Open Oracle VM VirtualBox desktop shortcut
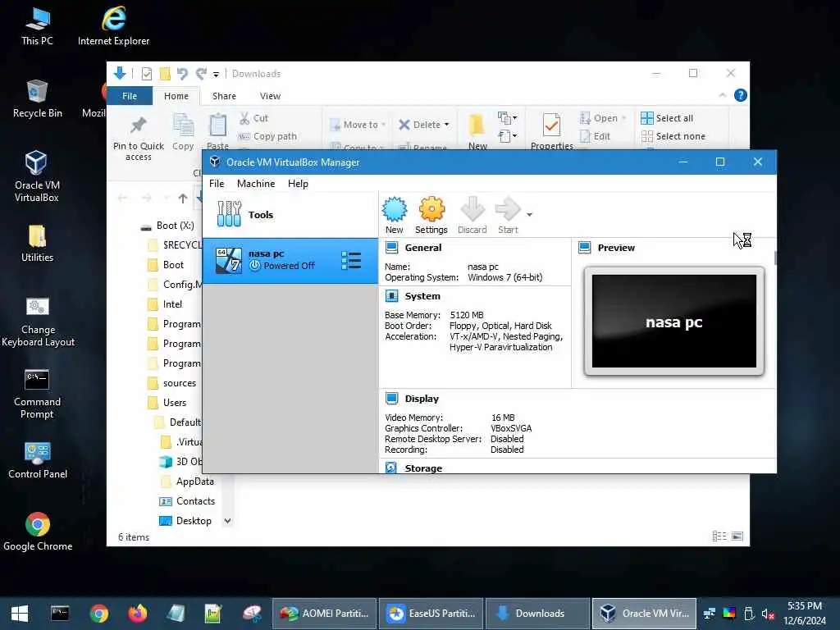The height and width of the screenshot is (630, 840). point(36,176)
